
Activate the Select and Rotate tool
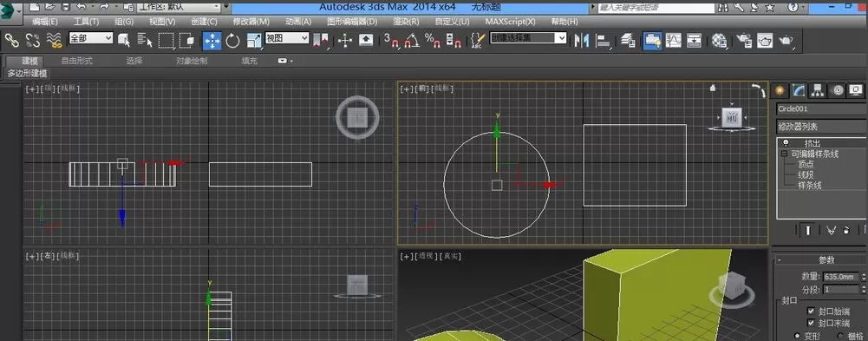tap(232, 41)
